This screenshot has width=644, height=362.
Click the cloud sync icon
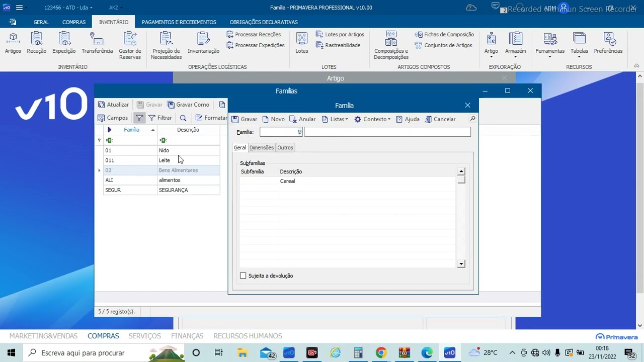pos(471,8)
